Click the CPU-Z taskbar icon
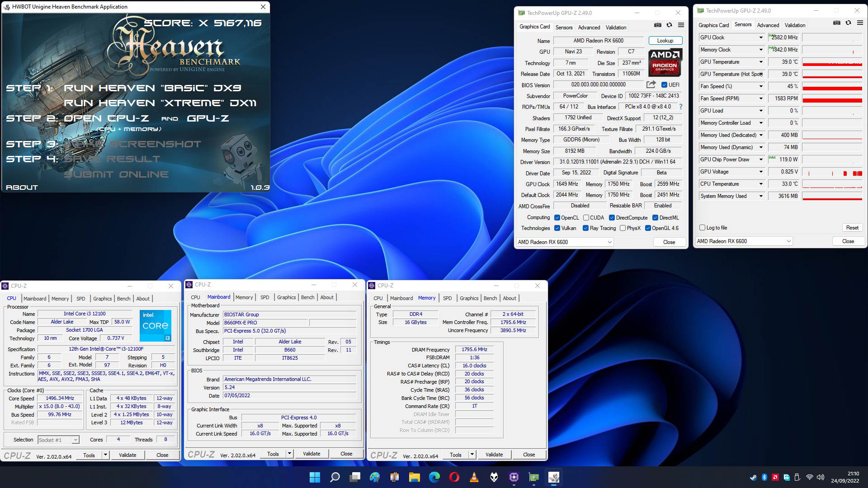868x488 pixels. [514, 477]
